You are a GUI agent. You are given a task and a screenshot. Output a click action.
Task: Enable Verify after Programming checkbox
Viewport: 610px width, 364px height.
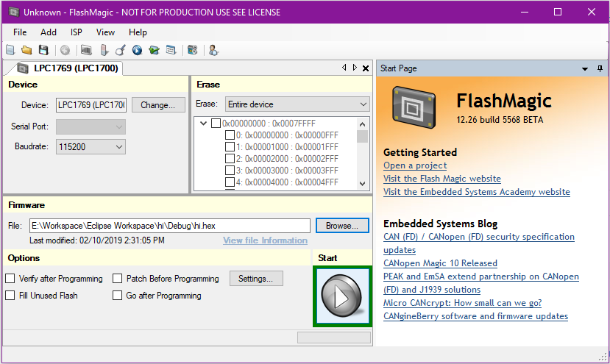coord(10,279)
